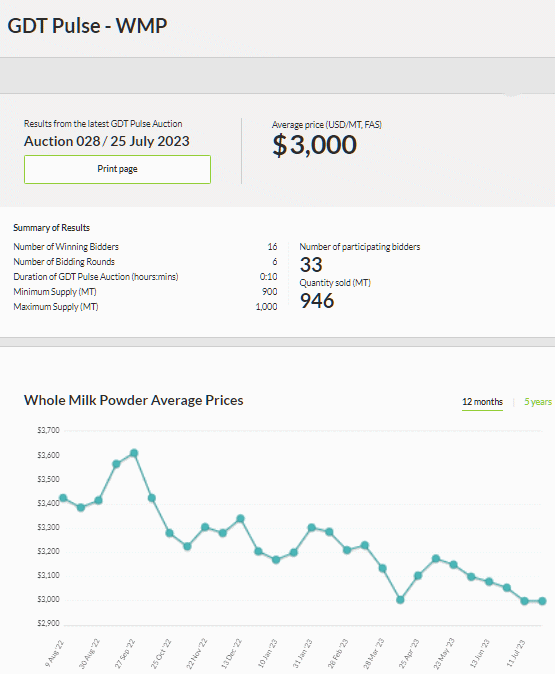
Task: Click the winning bidders value 16
Action: pos(272,247)
